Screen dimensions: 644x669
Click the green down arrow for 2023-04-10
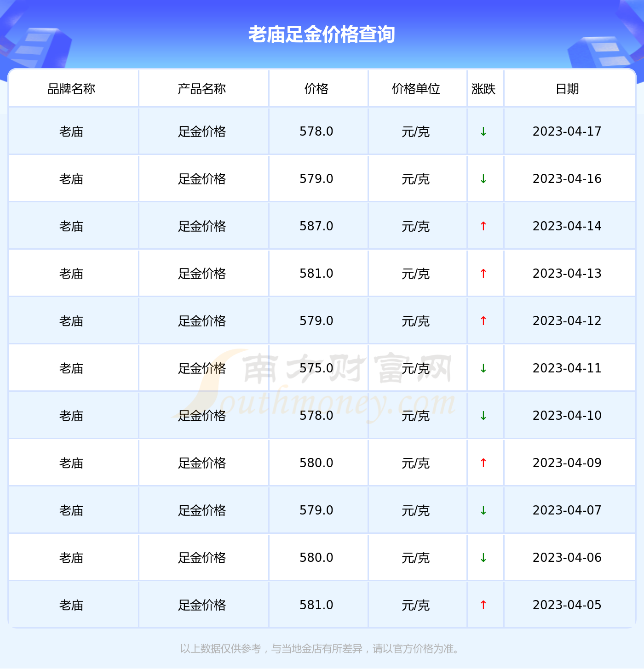coord(483,416)
